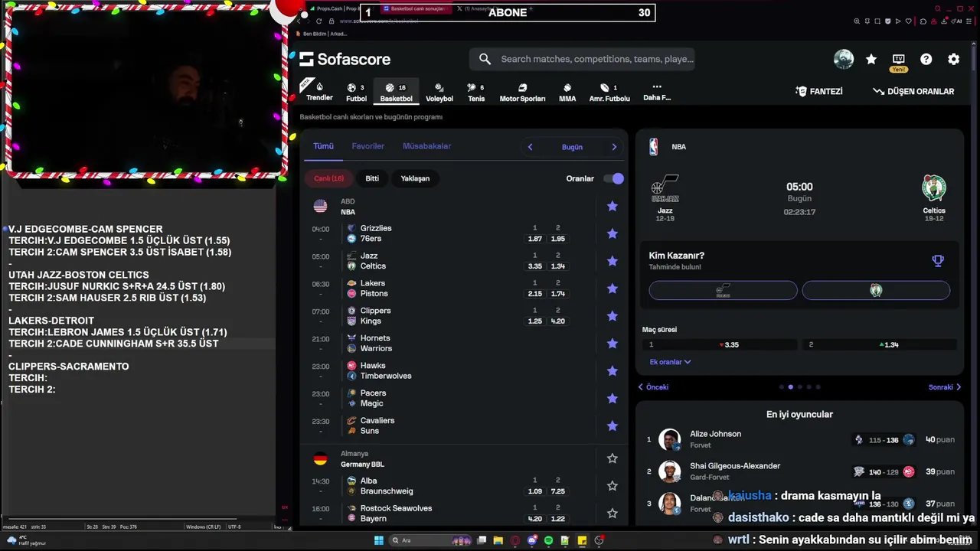This screenshot has width=980, height=551.
Task: Open Daha F... more sports menu
Action: [657, 92]
